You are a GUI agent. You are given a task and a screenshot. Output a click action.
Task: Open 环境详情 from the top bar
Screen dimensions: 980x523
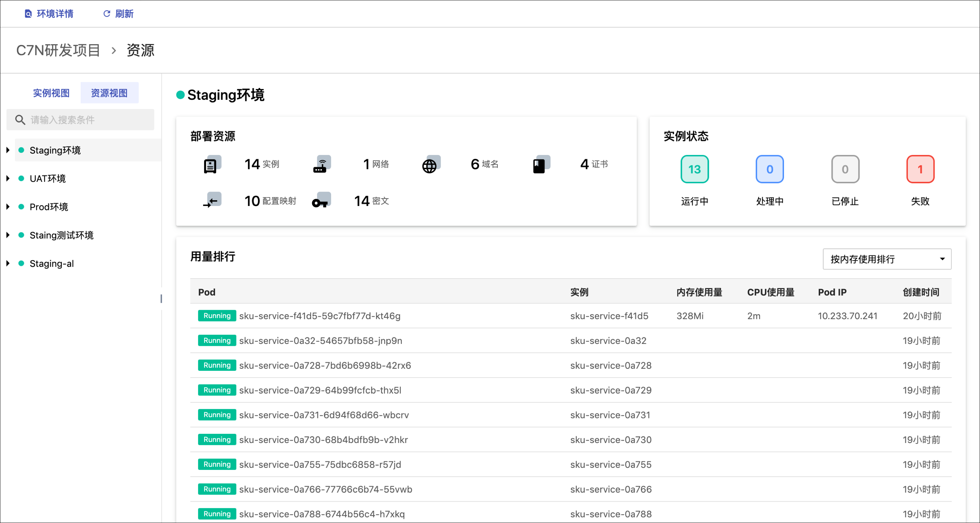tap(49, 14)
